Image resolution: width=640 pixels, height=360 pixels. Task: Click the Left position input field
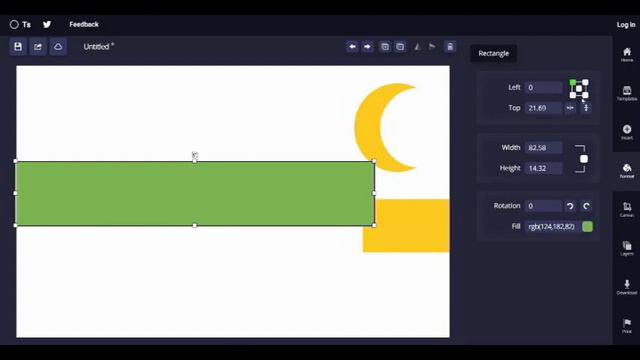543,87
